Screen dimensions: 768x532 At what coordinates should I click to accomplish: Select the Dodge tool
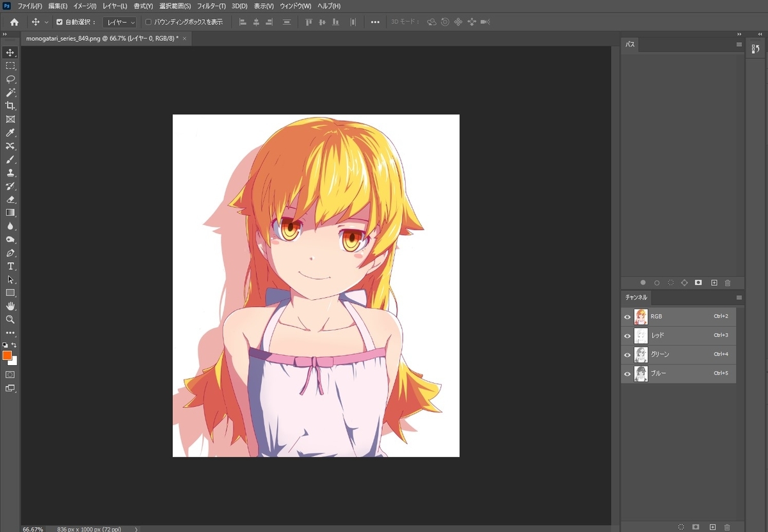[x=10, y=240]
